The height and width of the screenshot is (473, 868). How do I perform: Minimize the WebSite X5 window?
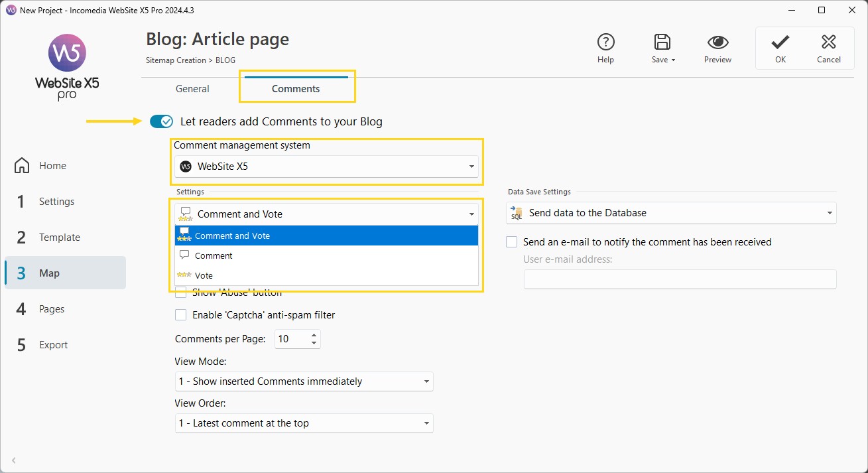coord(791,10)
